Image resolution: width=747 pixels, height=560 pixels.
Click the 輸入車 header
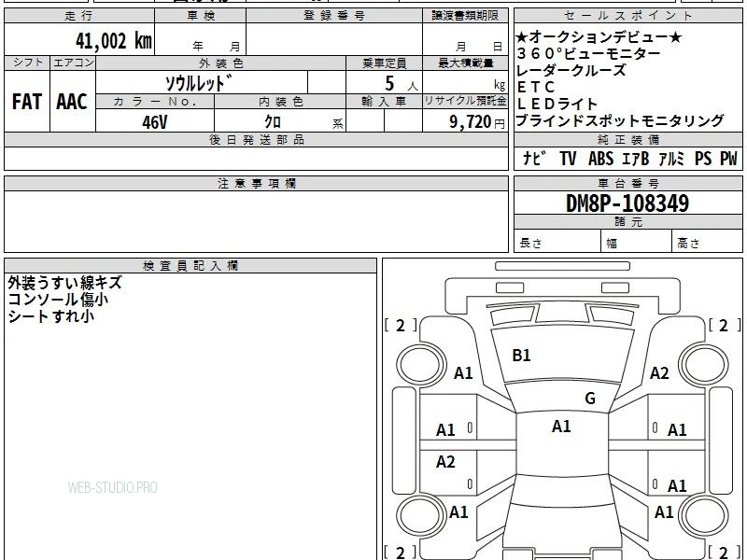coord(384,102)
